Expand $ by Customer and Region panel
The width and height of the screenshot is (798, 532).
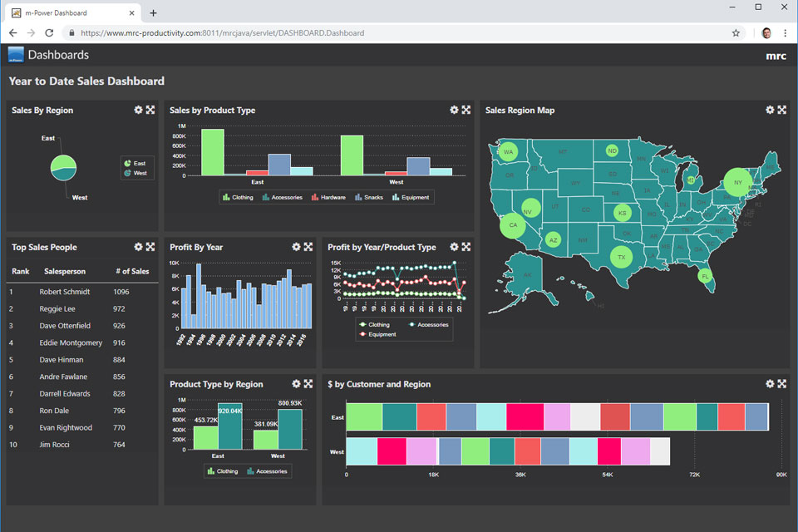pos(782,384)
